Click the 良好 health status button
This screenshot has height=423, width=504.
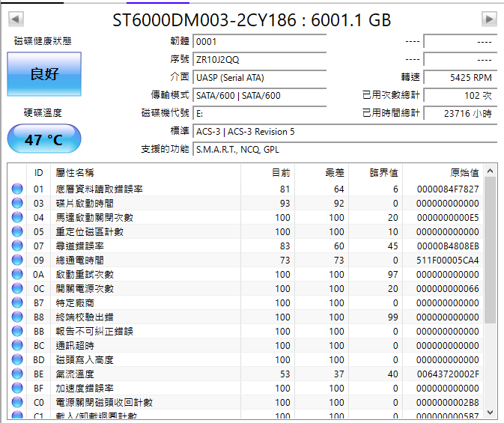pyautogui.click(x=44, y=74)
